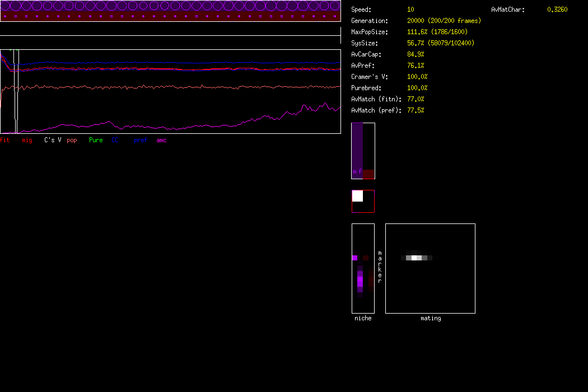Click the 'fit' legend label

click(x=5, y=140)
